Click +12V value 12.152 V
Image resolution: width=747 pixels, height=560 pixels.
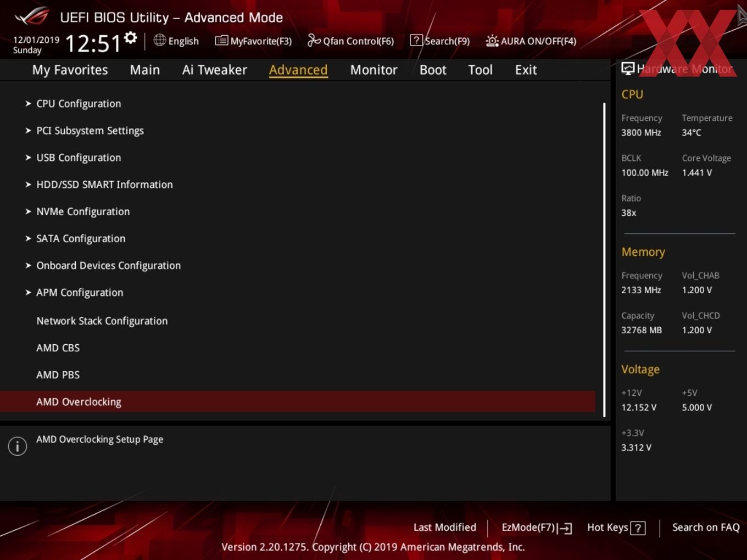point(639,407)
